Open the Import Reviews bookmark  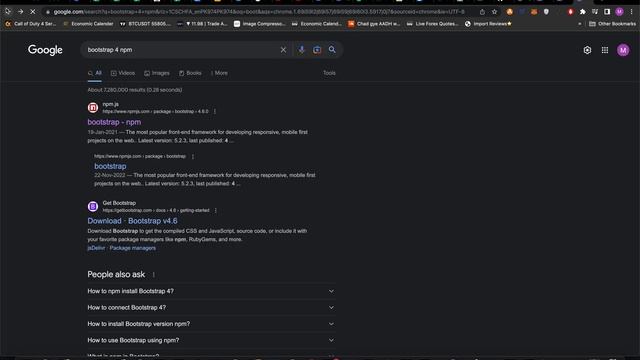point(488,24)
